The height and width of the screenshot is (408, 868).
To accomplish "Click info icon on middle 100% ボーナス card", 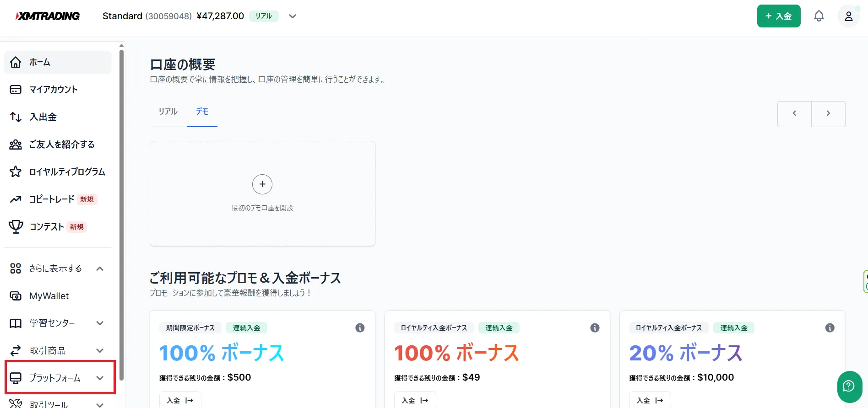I will 595,328.
